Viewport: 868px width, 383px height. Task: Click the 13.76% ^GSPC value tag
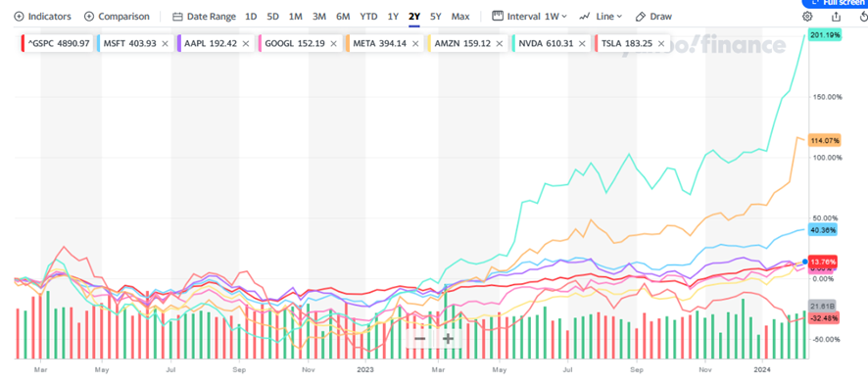pyautogui.click(x=823, y=262)
